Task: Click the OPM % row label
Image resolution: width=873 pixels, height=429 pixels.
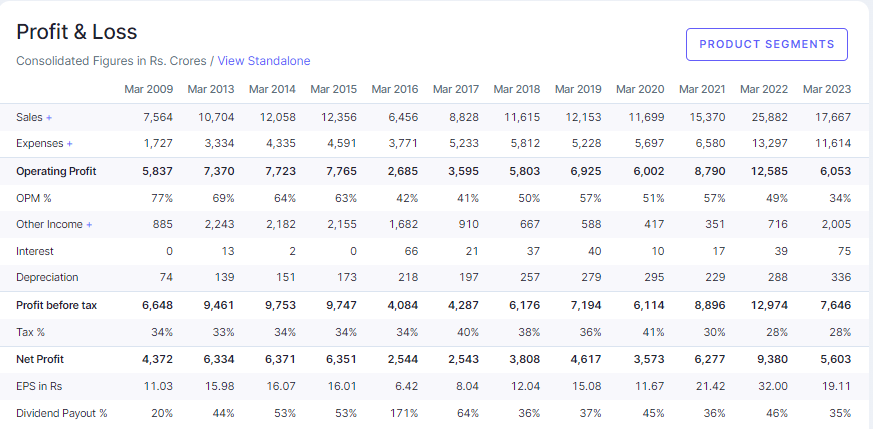Action: pos(34,198)
